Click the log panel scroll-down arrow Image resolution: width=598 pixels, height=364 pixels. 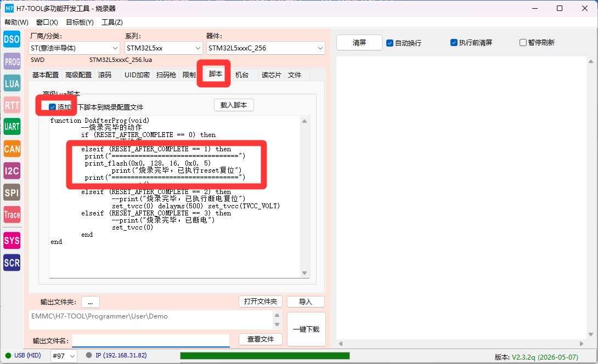pyautogui.click(x=591, y=334)
